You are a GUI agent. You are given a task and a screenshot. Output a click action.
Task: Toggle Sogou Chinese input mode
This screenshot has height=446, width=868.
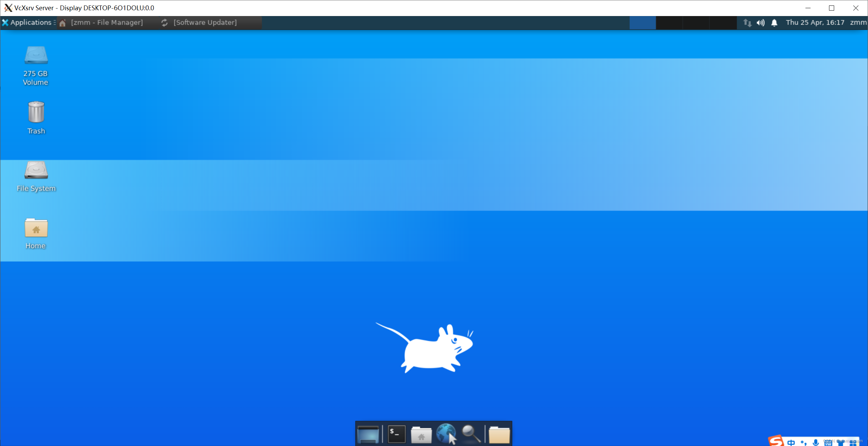pos(791,442)
